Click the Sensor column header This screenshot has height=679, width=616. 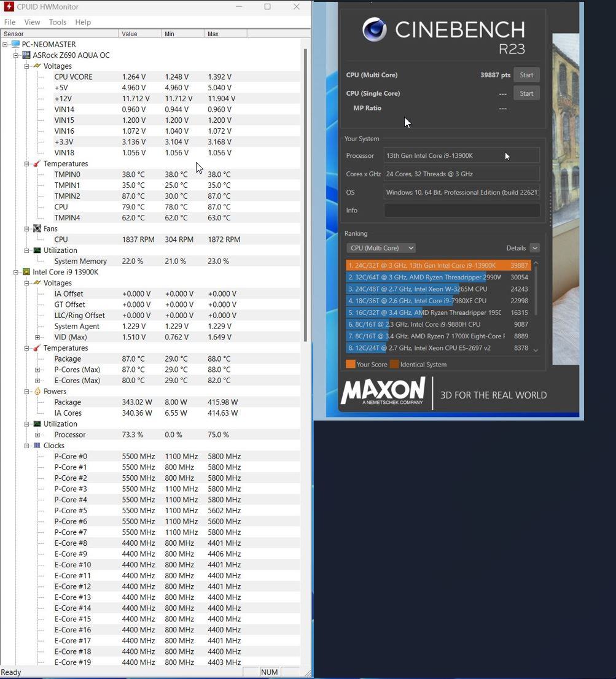pyautogui.click(x=59, y=34)
